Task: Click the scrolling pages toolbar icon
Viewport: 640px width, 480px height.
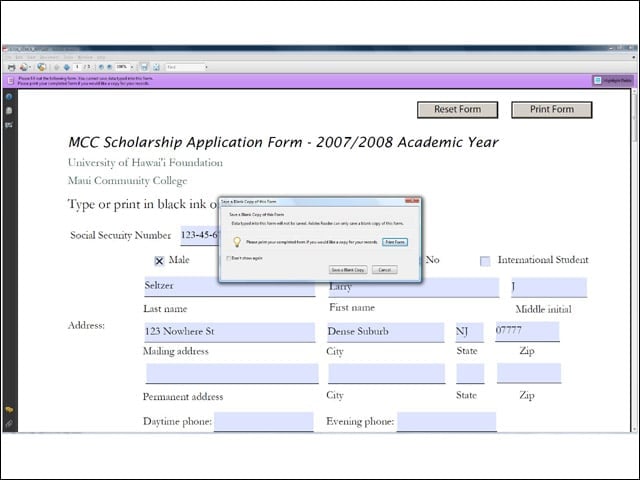Action: (144, 67)
